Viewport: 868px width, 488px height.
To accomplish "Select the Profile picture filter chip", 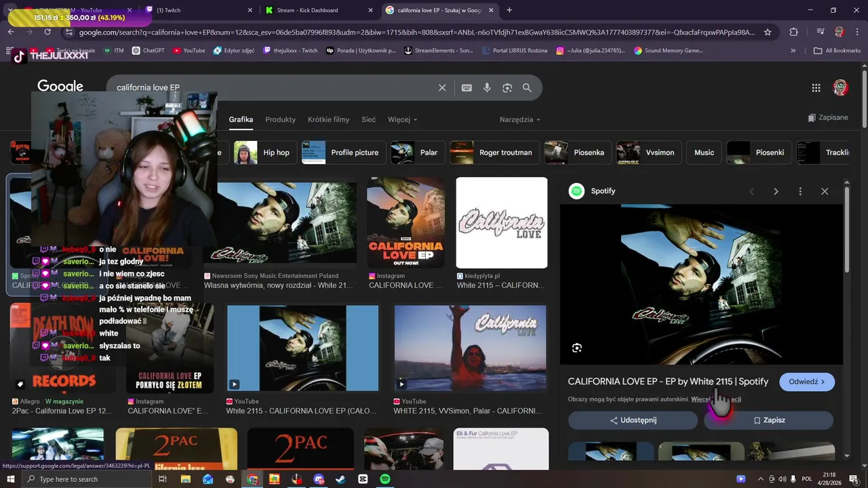I will click(344, 152).
